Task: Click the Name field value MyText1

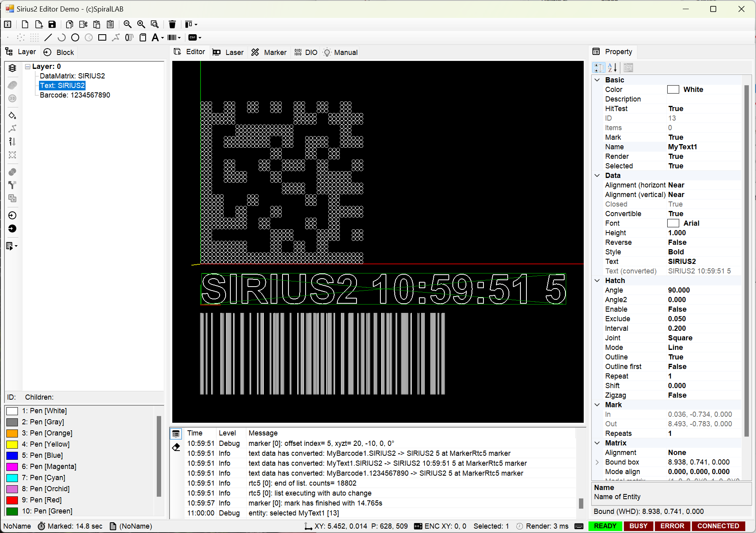Action: (x=704, y=147)
